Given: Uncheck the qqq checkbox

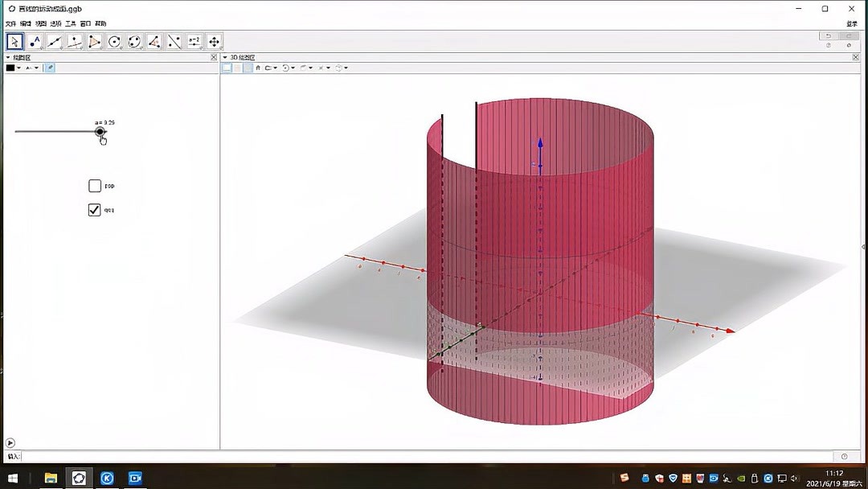Looking at the screenshot, I should click(94, 210).
